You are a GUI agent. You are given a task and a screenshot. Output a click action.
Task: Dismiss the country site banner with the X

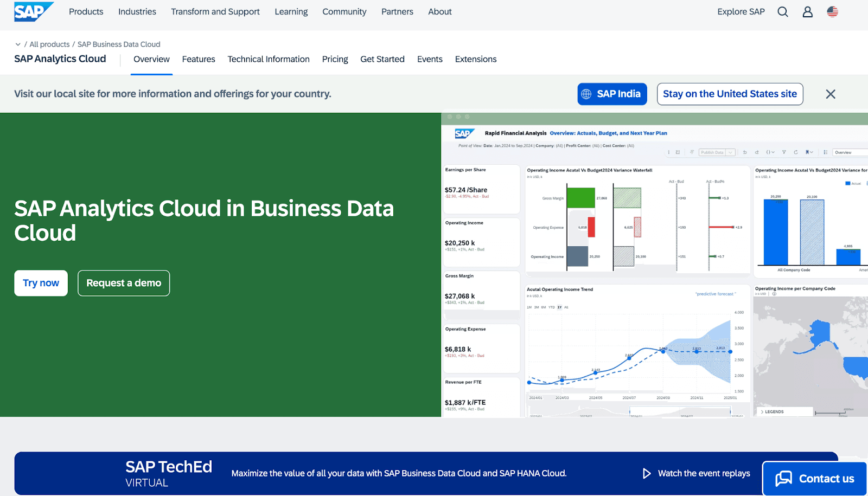831,94
